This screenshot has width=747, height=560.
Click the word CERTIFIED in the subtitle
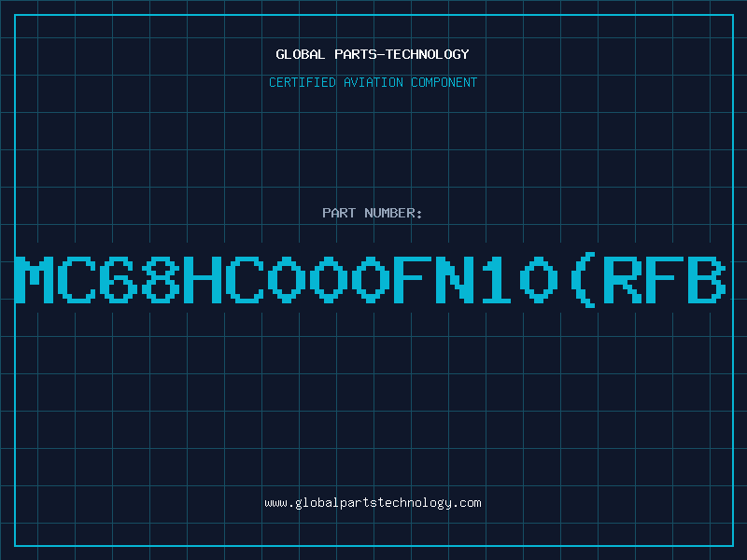click(x=302, y=82)
